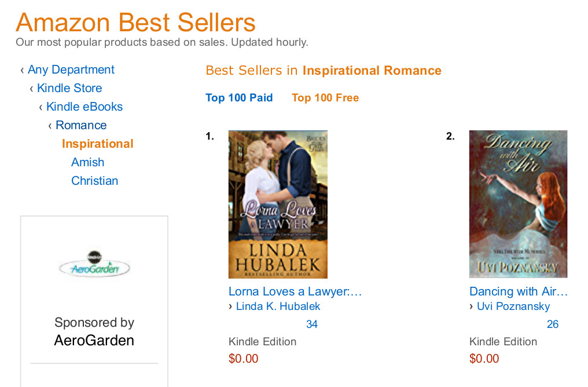Select the Top 100 Free tab
This screenshot has width=588, height=387.
[325, 98]
